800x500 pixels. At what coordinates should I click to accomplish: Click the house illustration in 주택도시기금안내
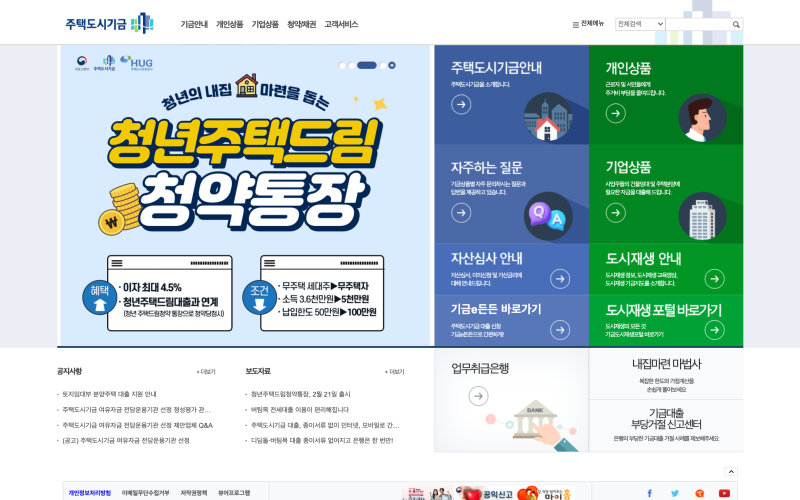coord(548,117)
